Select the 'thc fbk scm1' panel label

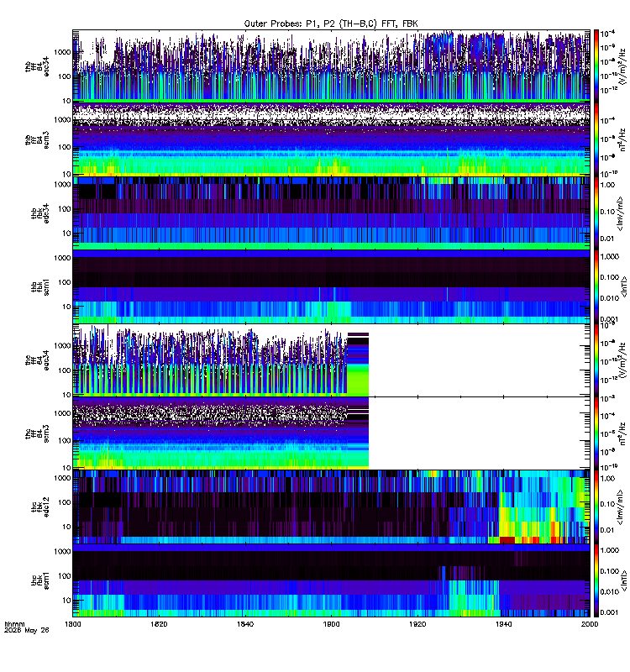click(x=40, y=580)
